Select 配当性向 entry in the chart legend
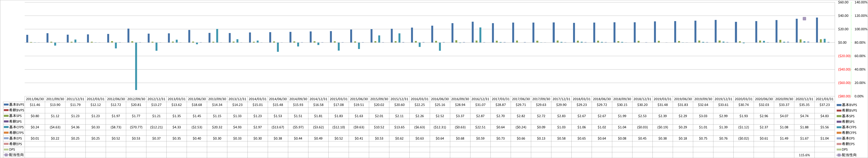The image size is (868, 158). click(x=846, y=155)
